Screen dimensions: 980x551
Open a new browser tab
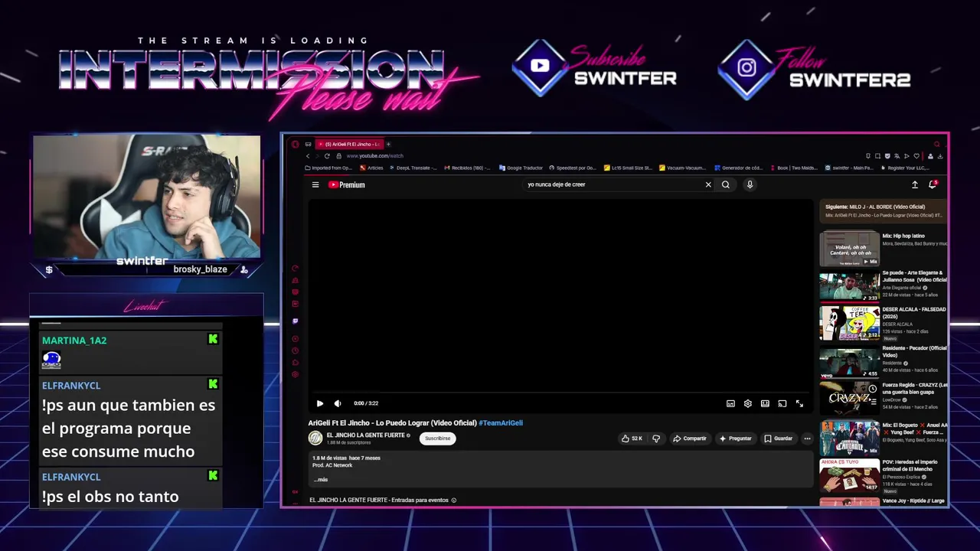388,144
